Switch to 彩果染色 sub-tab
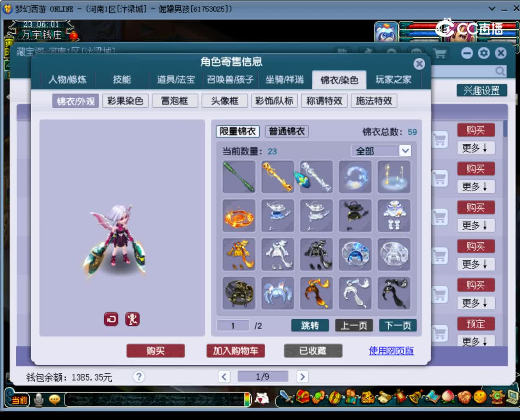The width and height of the screenshot is (520, 420). pyautogui.click(x=125, y=101)
